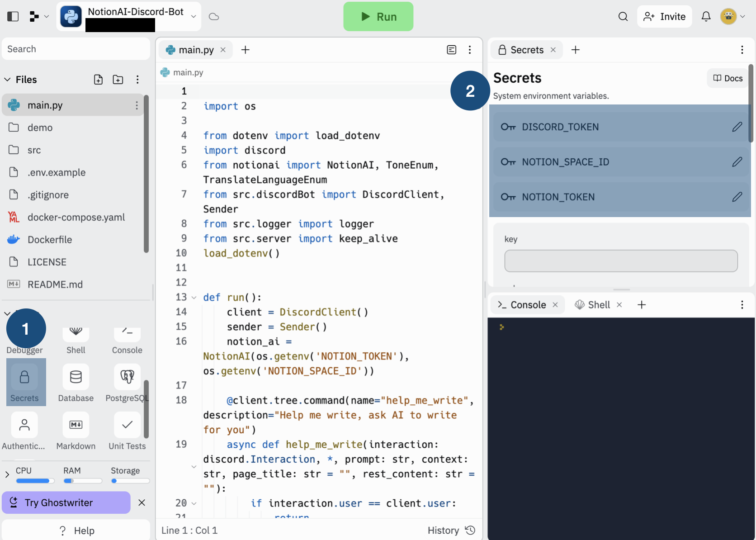Toggle the editor format/wrap icon
The height and width of the screenshot is (540, 756).
(451, 50)
